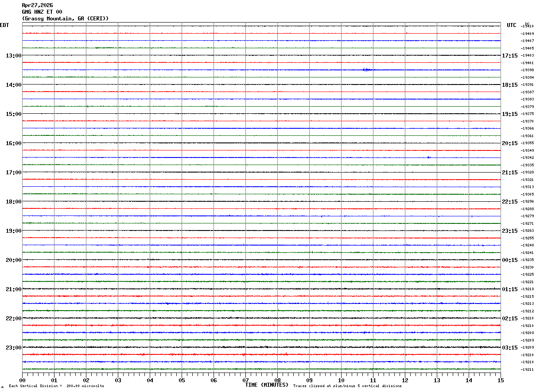The height and width of the screenshot is (392, 536).
Task: Click the 03:15 UTC time label
Action: [x=509, y=348]
